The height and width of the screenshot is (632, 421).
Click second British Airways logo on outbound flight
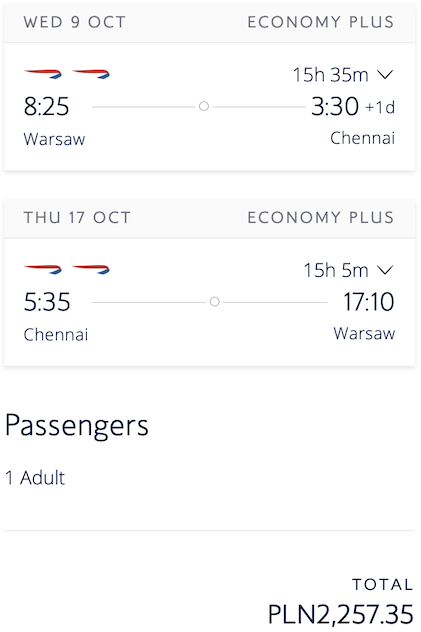91,74
